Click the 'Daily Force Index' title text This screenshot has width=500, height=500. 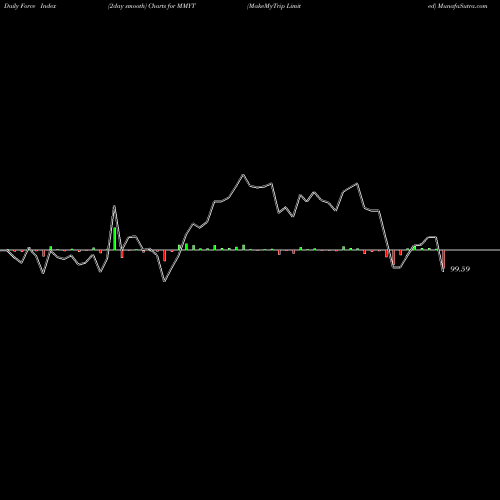click(x=30, y=6)
